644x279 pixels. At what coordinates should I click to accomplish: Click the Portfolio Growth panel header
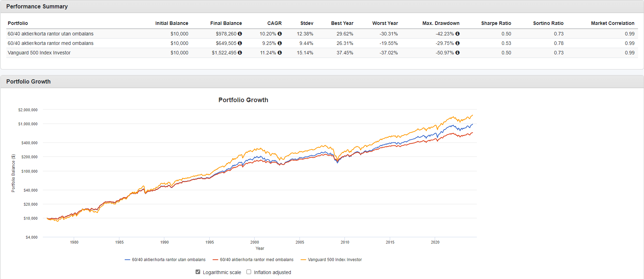[x=28, y=81]
